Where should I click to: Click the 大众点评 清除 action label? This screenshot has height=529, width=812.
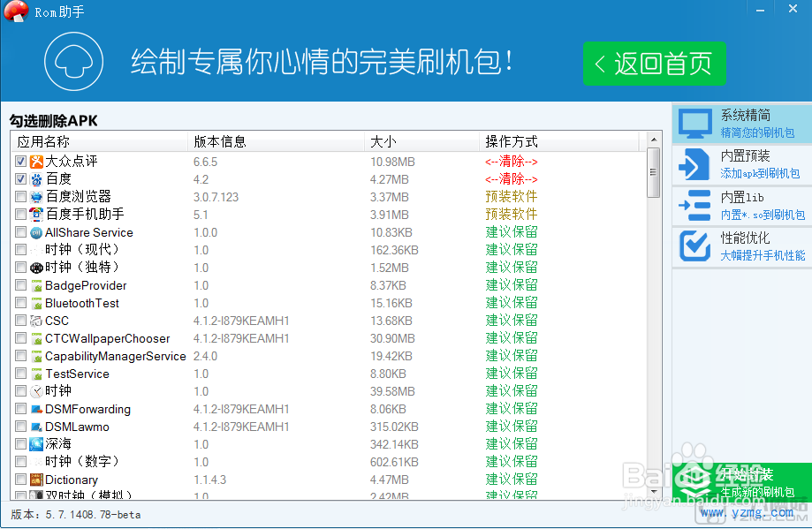pos(511,162)
